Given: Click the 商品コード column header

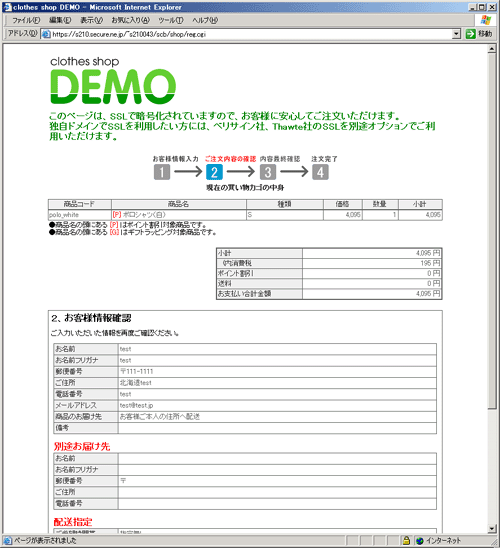Looking at the screenshot, I should pyautogui.click(x=80, y=204).
